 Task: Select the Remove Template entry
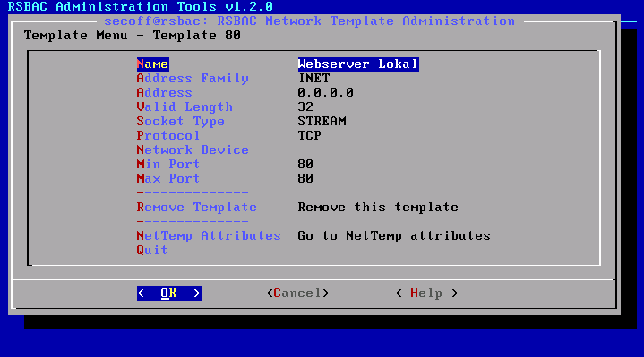coord(197,208)
